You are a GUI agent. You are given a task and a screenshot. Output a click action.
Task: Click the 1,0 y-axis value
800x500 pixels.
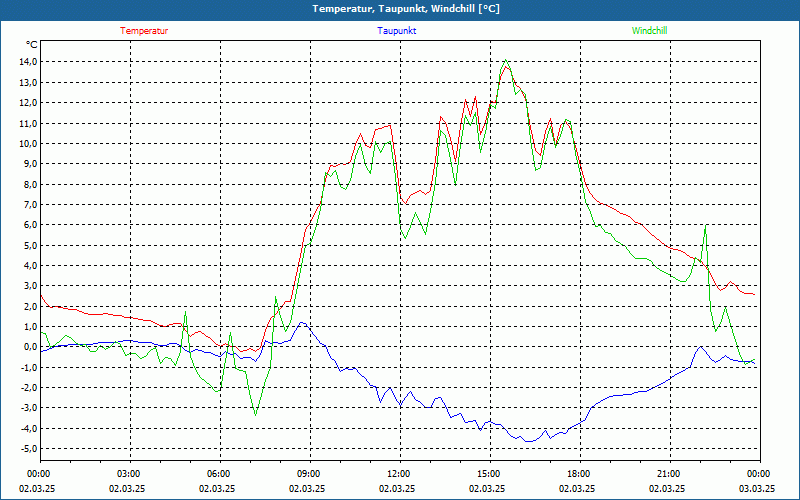[30, 327]
